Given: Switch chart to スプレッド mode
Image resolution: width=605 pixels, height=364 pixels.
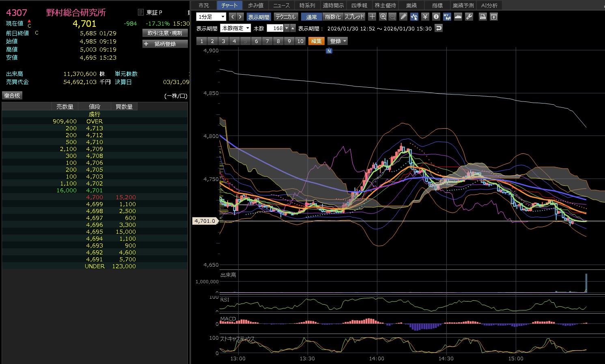Looking at the screenshot, I should 354,17.
